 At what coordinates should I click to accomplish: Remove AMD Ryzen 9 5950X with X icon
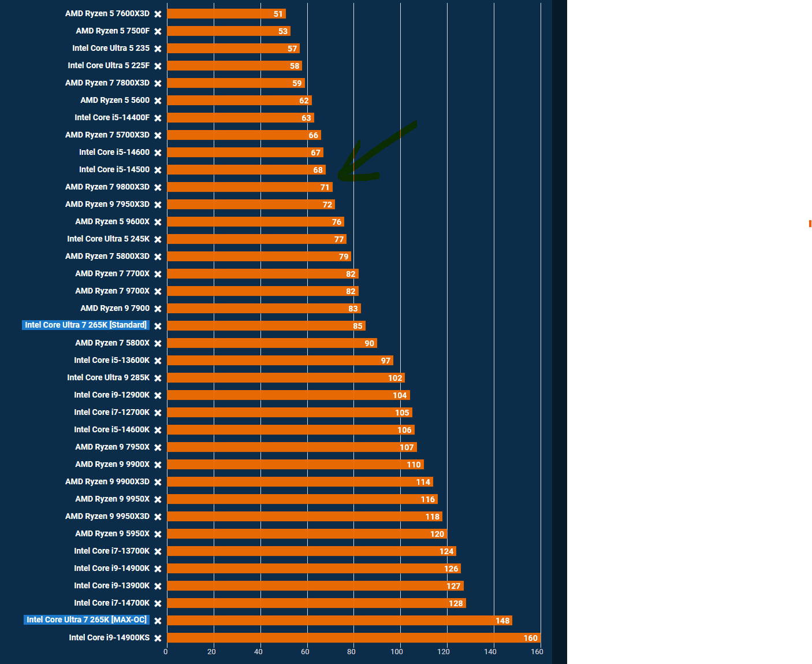tap(158, 534)
